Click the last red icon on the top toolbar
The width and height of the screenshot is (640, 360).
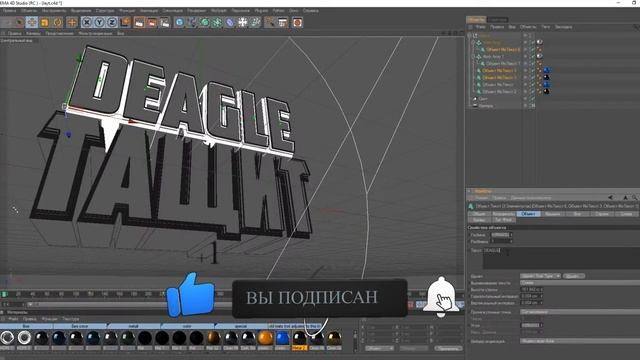click(x=297, y=22)
